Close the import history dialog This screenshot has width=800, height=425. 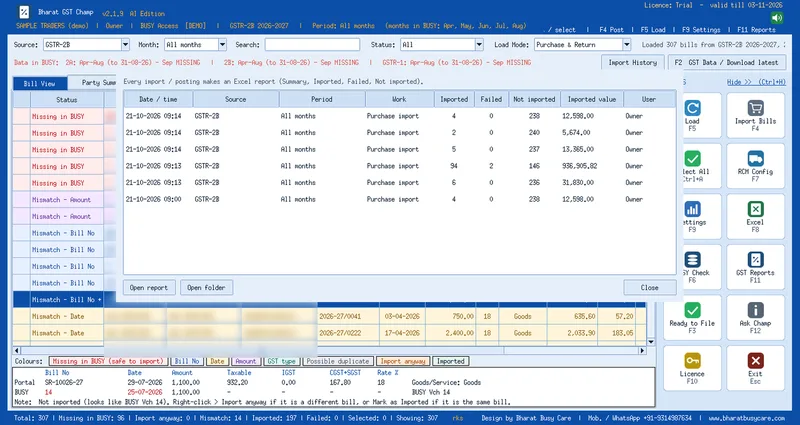pos(649,287)
